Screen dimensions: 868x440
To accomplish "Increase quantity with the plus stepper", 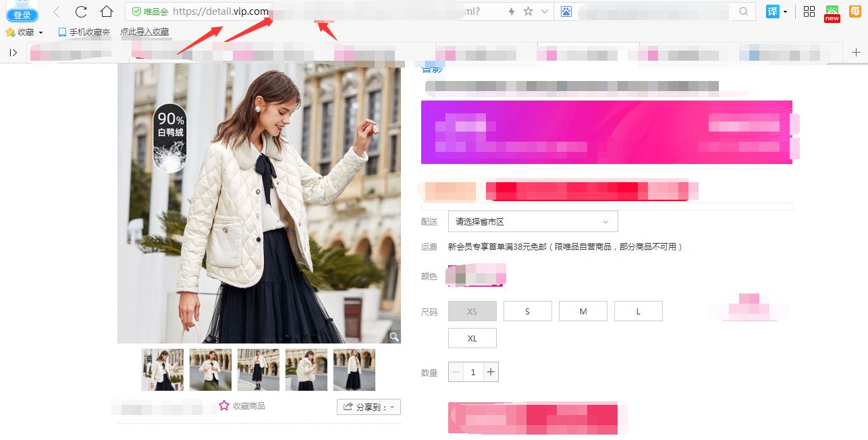I will tap(491, 372).
